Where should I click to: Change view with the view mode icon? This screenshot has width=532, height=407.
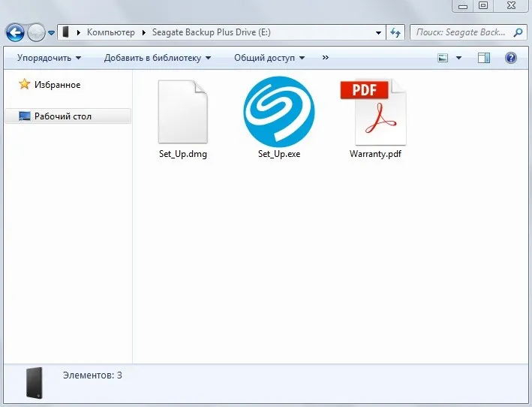pyautogui.click(x=443, y=58)
